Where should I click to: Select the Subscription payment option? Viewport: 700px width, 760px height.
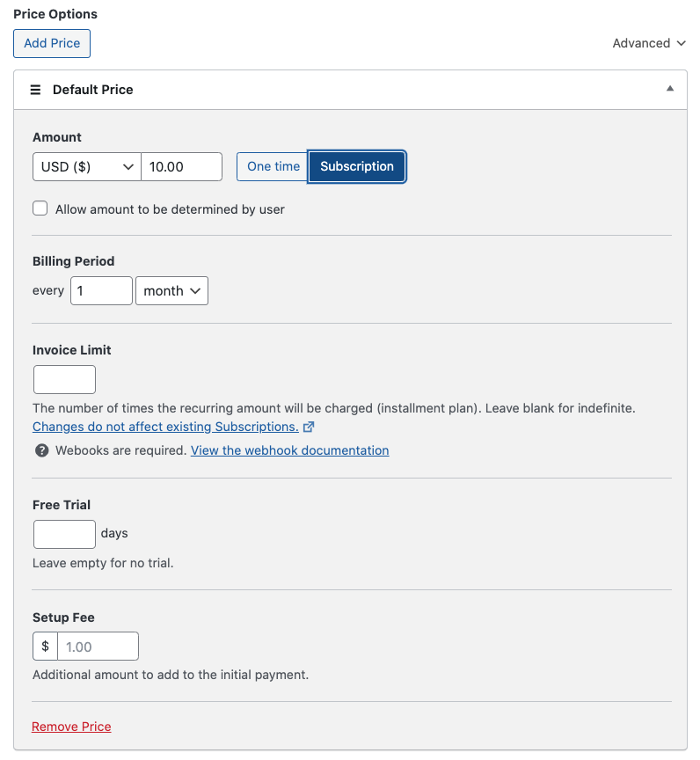[x=356, y=166]
